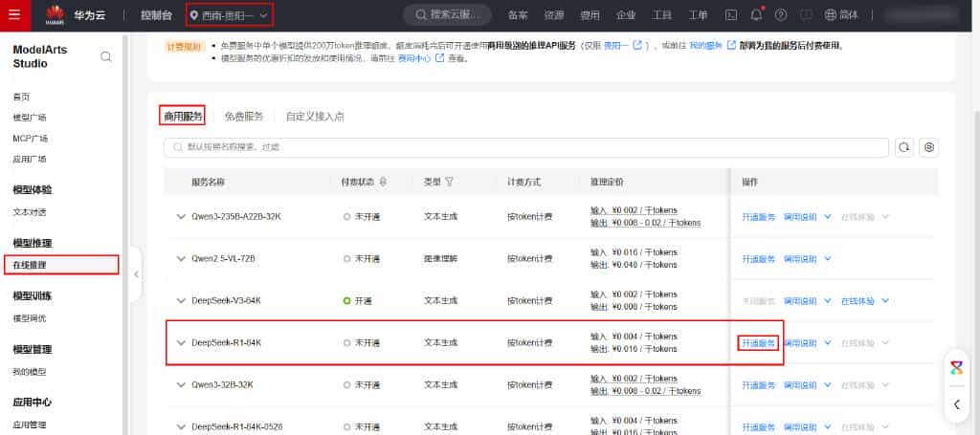The height and width of the screenshot is (435, 980).
Task: Click 开通服务 for Qwen2.5-VL-72B
Action: pos(759,258)
